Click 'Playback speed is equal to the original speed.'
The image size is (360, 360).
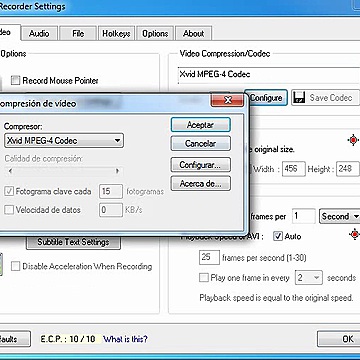pos(276,297)
